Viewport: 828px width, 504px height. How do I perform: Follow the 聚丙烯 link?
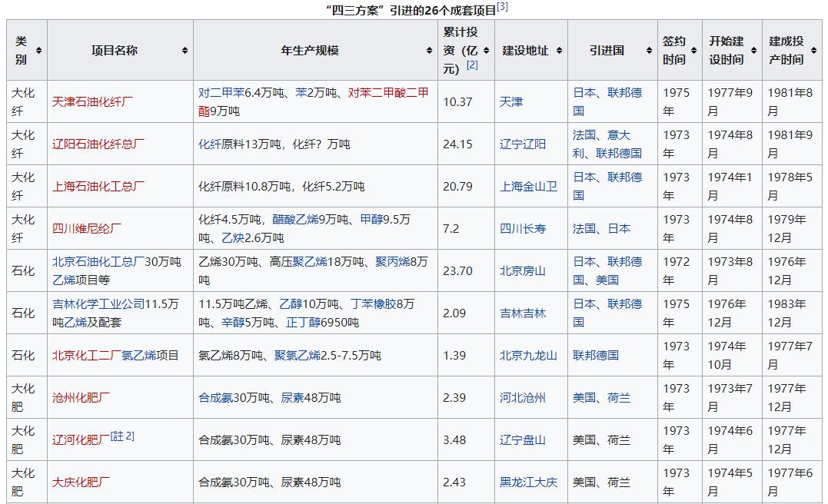[393, 262]
